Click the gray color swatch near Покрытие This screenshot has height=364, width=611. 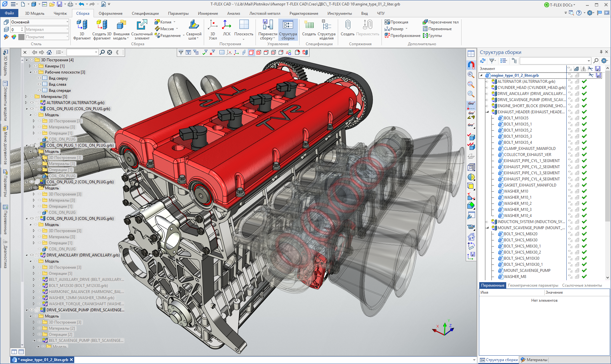(22, 37)
